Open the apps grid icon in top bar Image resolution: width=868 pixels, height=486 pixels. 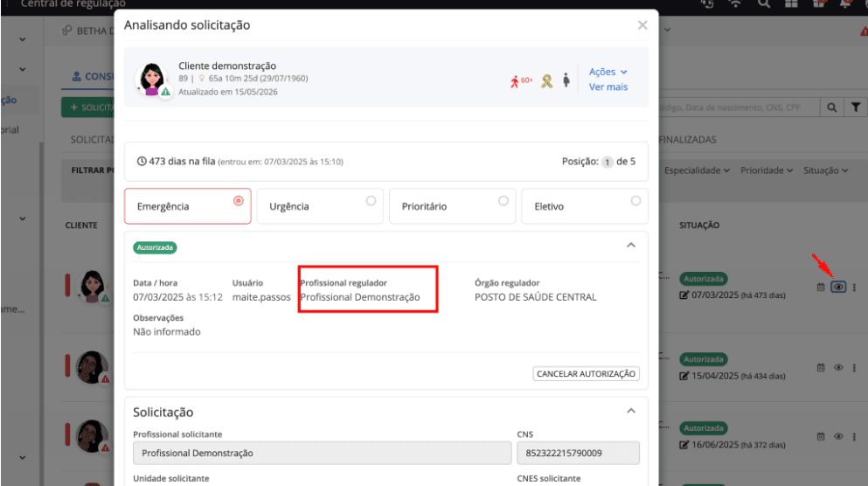click(x=791, y=3)
